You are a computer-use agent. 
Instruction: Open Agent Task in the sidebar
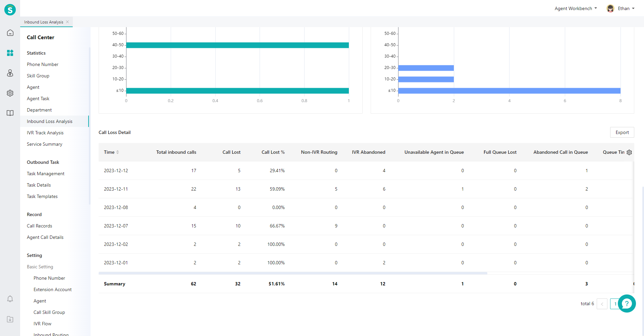click(38, 98)
